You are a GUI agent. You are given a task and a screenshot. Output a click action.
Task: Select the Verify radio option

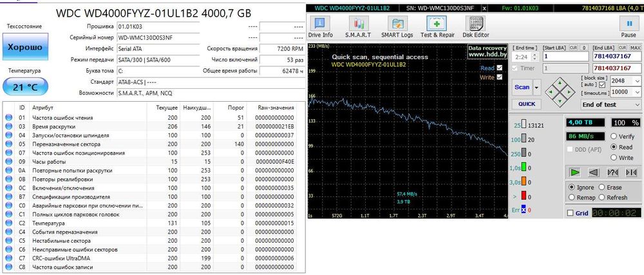[x=614, y=137]
